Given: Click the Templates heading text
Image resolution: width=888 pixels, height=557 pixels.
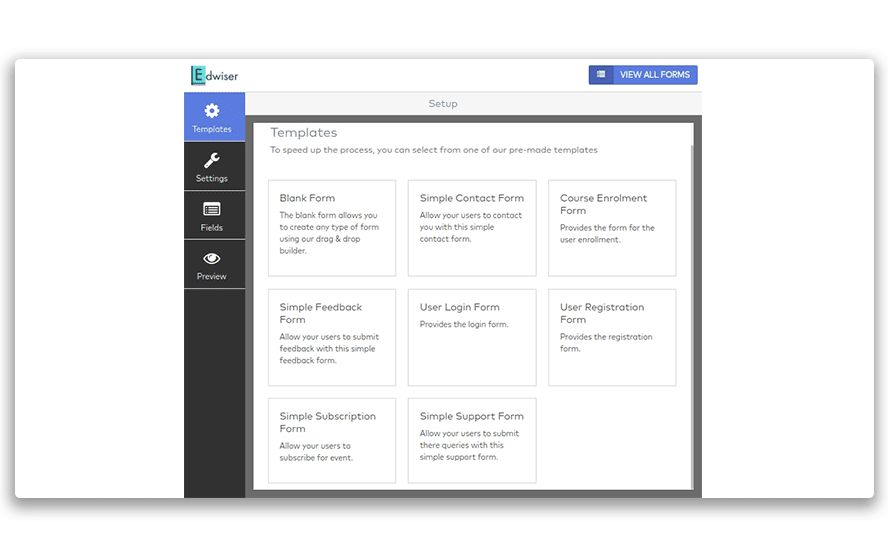Looking at the screenshot, I should [304, 132].
